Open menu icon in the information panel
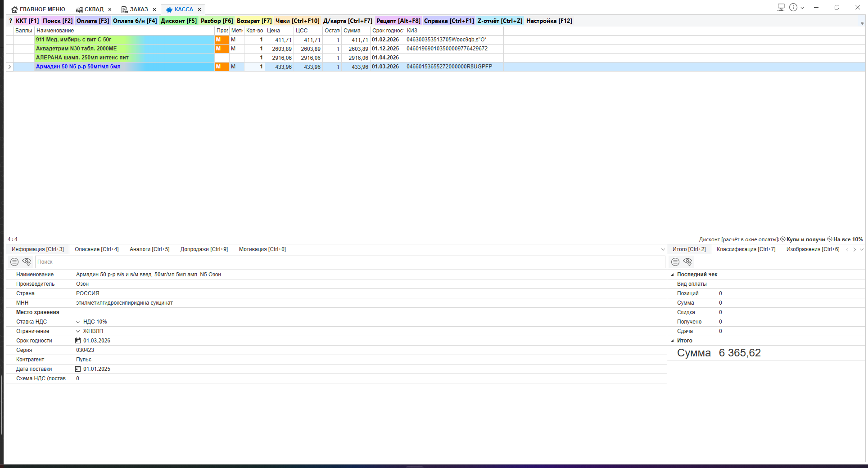This screenshot has width=868, height=468. (x=14, y=262)
